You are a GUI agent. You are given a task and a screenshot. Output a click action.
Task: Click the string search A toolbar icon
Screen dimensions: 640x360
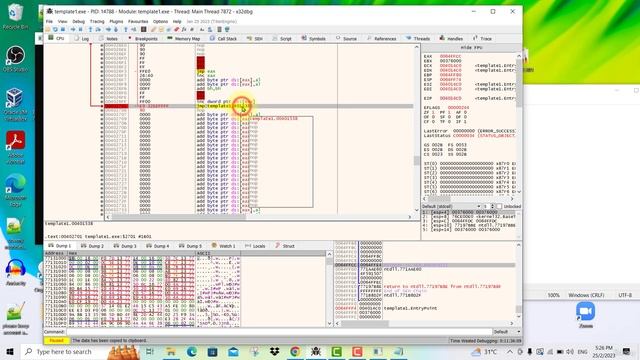[202, 29]
